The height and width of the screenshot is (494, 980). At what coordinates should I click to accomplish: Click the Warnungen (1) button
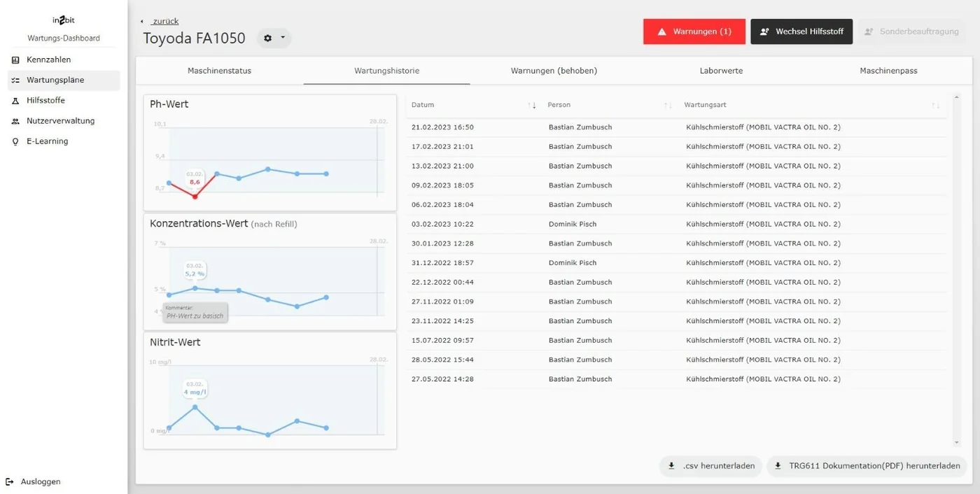pos(694,31)
